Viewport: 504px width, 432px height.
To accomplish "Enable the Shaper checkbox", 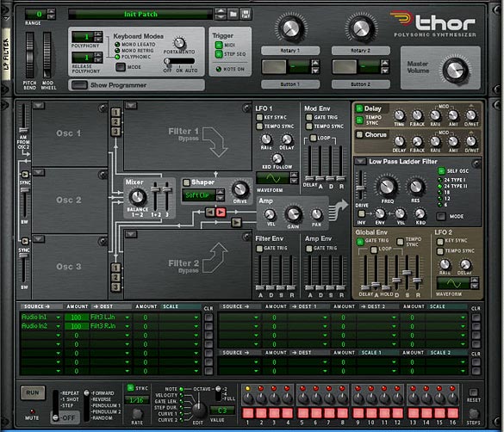I will click(x=186, y=182).
